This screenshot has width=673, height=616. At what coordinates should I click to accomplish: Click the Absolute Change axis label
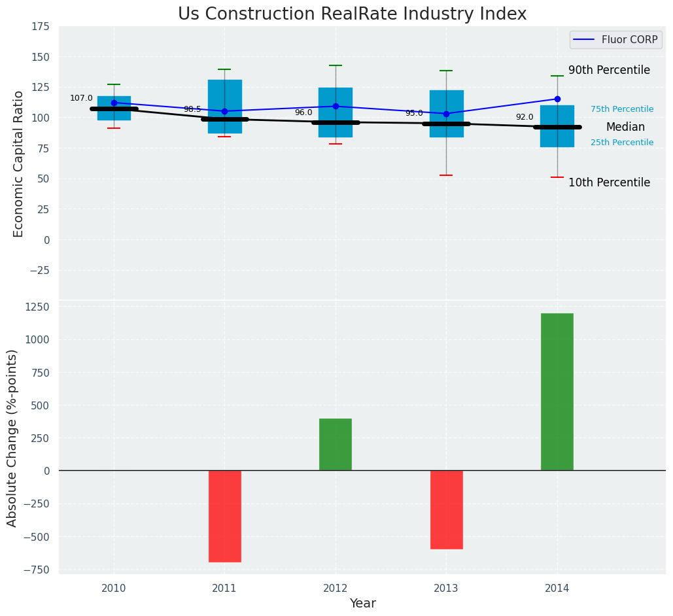click(x=12, y=437)
